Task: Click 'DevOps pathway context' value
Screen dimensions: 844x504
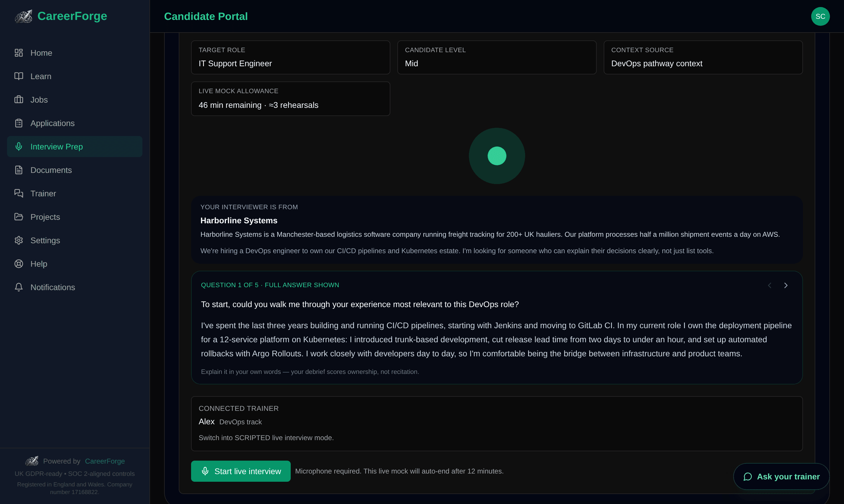Action: coord(656,64)
